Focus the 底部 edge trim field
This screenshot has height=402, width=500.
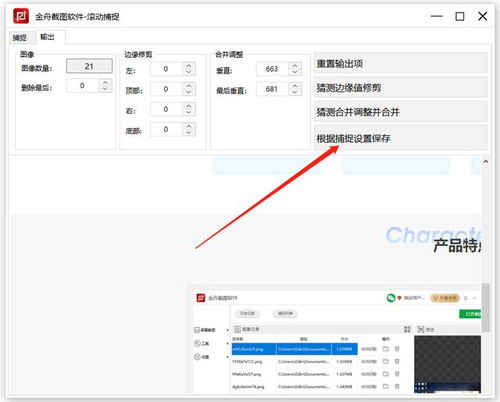pos(166,129)
